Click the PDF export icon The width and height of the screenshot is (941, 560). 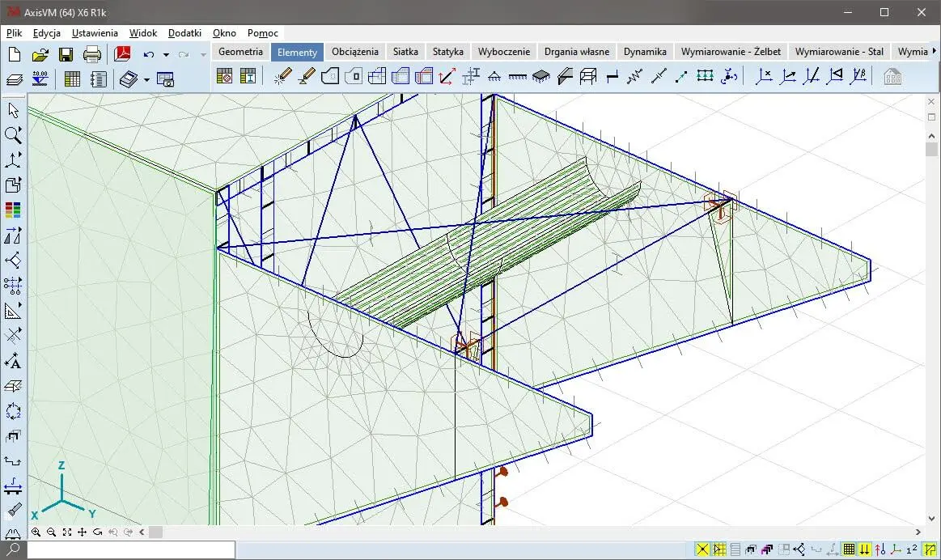pyautogui.click(x=123, y=55)
